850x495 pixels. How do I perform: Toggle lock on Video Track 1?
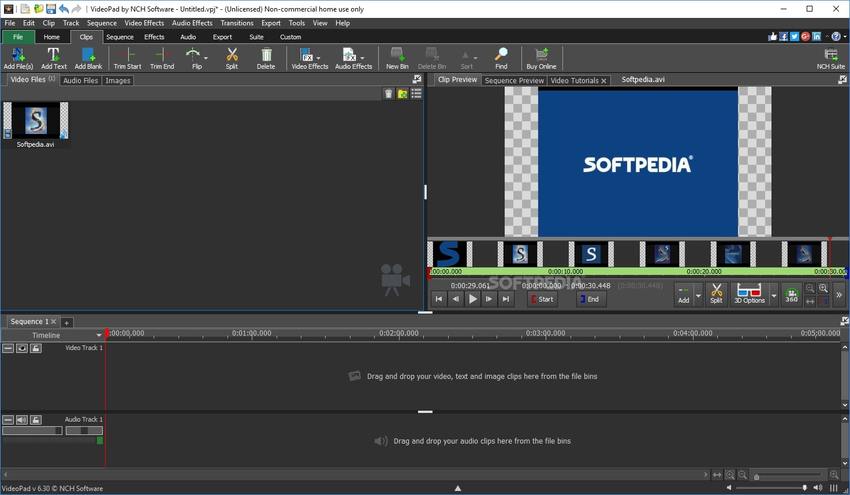pyautogui.click(x=36, y=348)
